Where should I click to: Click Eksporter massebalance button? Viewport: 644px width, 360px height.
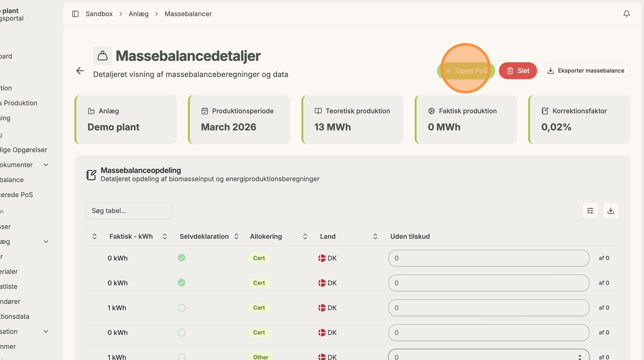pyautogui.click(x=585, y=71)
